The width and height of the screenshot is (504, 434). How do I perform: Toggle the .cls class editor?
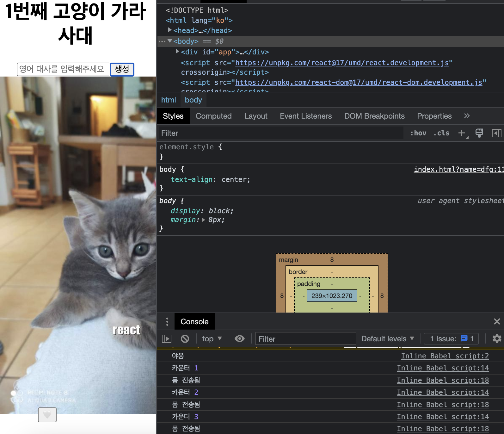coord(441,133)
